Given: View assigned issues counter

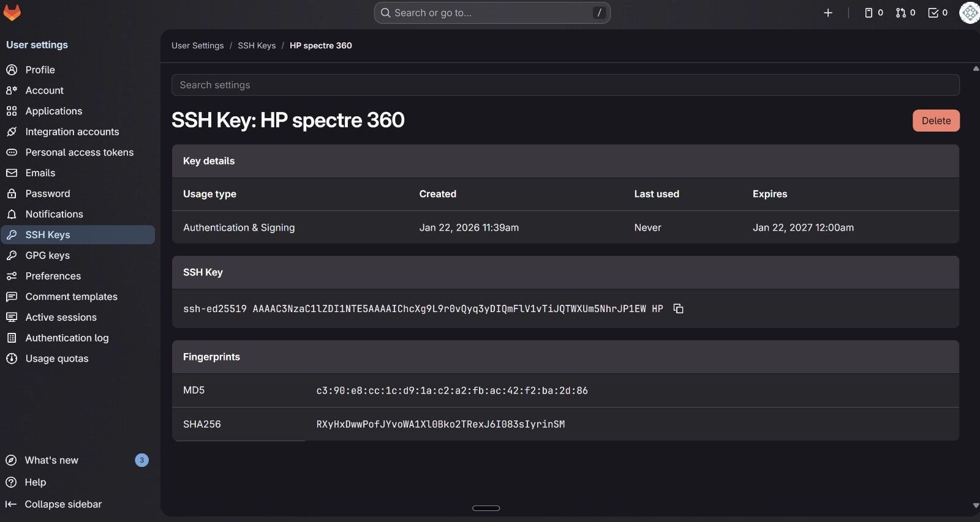Looking at the screenshot, I should click(x=873, y=13).
